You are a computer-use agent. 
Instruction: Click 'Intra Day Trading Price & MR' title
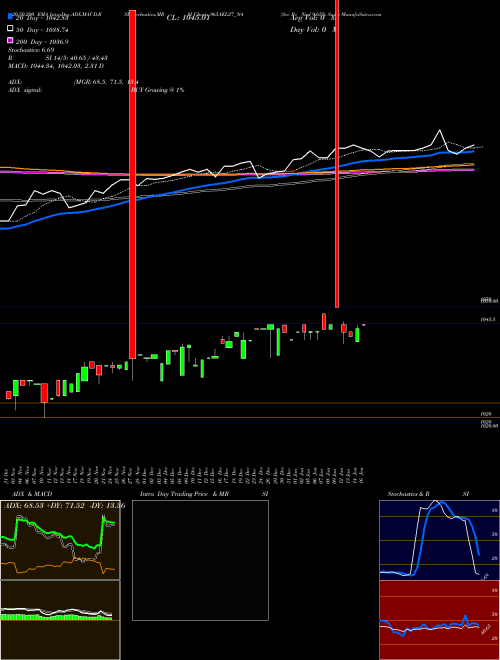[184, 494]
